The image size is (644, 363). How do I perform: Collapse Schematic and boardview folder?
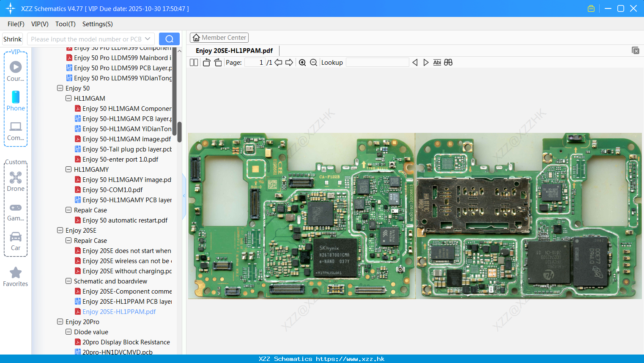coord(69,281)
